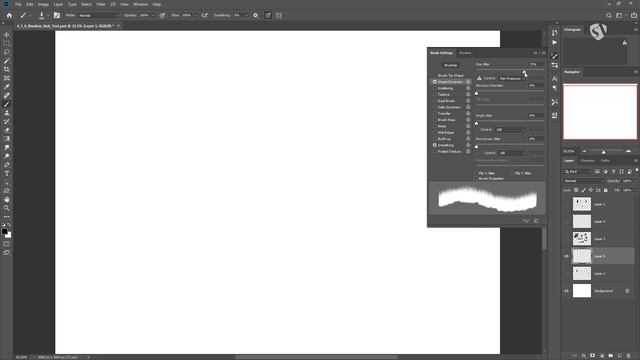Lock all attributes of the layer
640x360 pixels.
point(606,190)
